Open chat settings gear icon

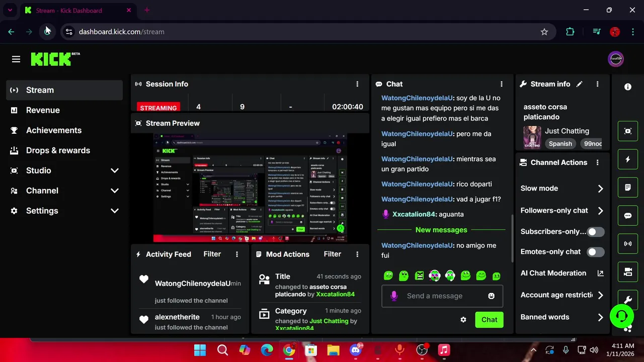463,320
